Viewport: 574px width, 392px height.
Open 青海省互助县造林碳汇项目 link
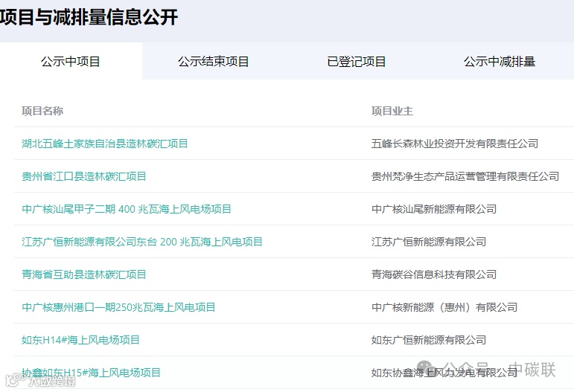click(x=84, y=274)
